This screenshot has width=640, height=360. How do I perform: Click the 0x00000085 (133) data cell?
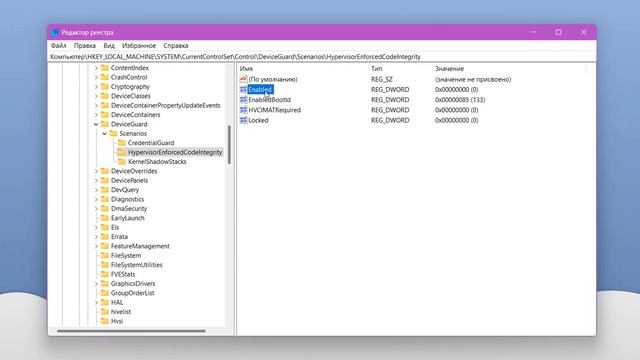click(460, 100)
